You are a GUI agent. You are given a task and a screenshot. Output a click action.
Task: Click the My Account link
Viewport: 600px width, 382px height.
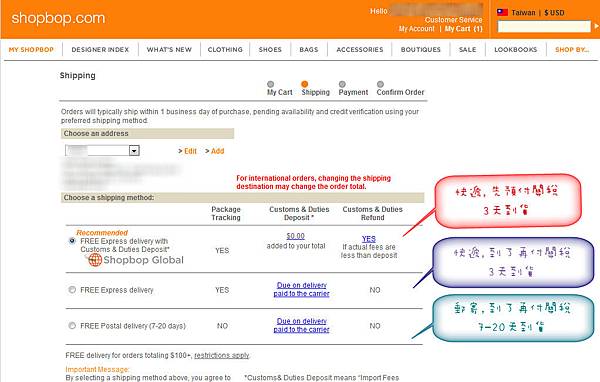[417, 29]
